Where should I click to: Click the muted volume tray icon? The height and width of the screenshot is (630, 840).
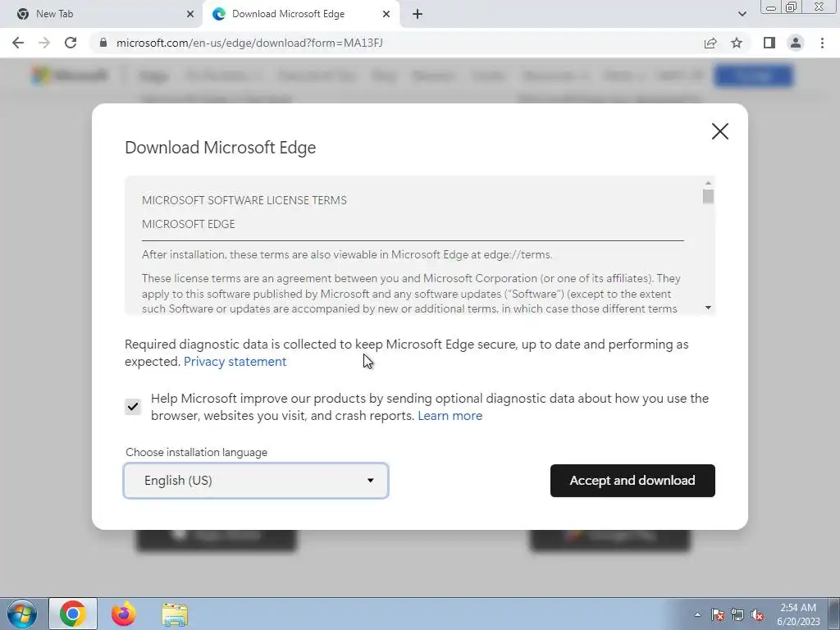757,615
